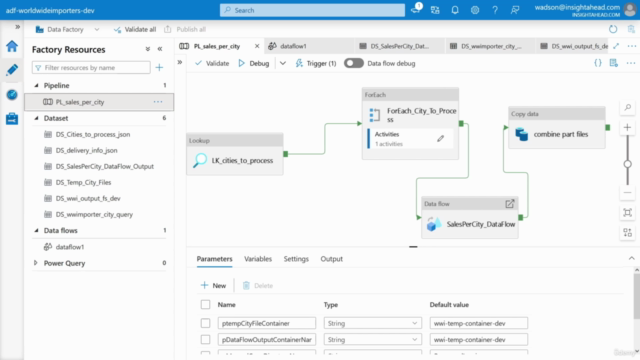Collapse the Pipeline tree section

click(x=36, y=85)
